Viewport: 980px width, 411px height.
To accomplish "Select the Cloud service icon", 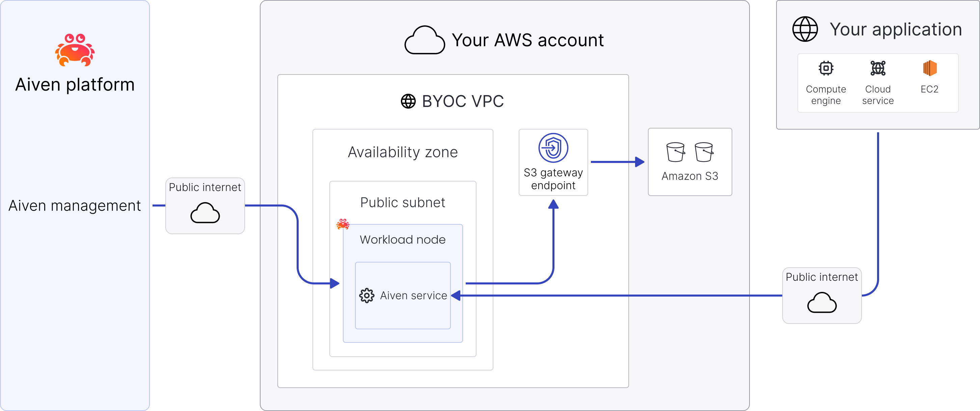I will point(877,68).
